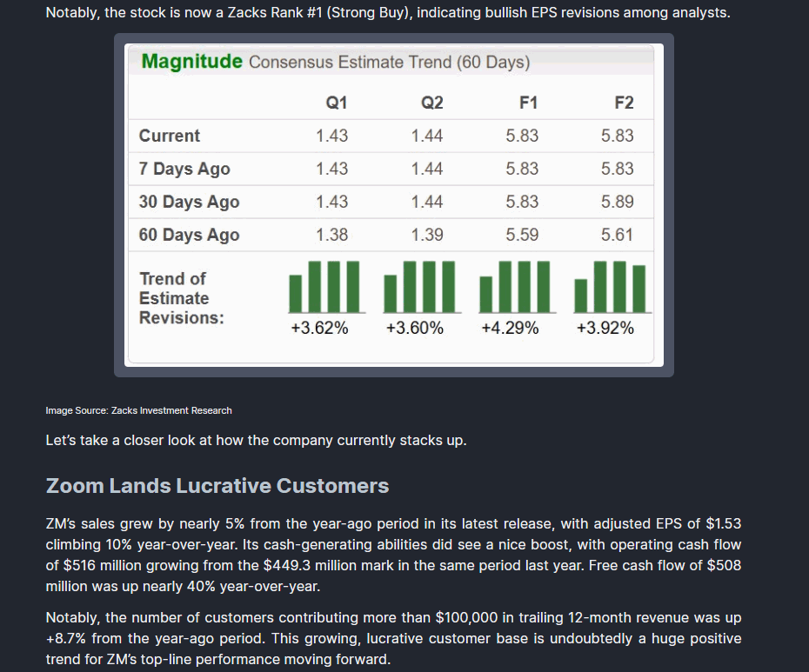This screenshot has width=809, height=672.
Task: Click the Trend of Estimate Revisions label
Action: point(181,298)
